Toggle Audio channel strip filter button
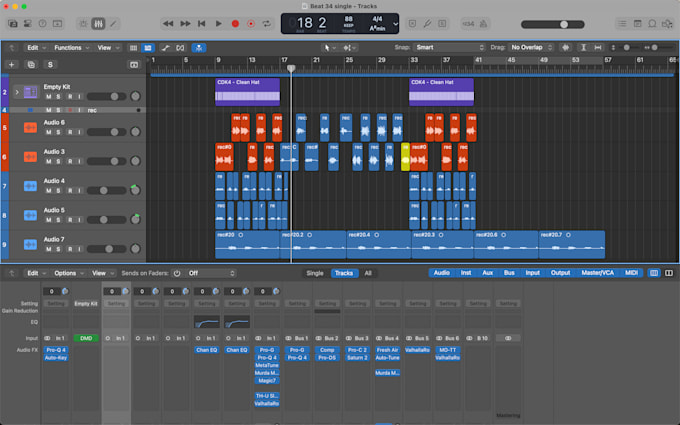 [441, 273]
